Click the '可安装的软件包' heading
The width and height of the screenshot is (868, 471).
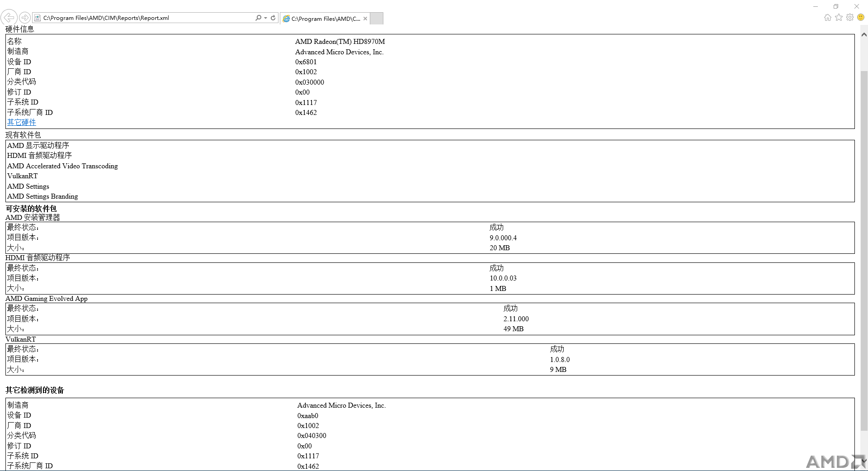click(31, 209)
